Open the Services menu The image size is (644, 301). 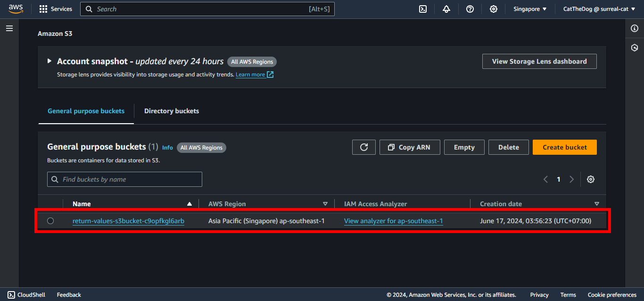56,9
